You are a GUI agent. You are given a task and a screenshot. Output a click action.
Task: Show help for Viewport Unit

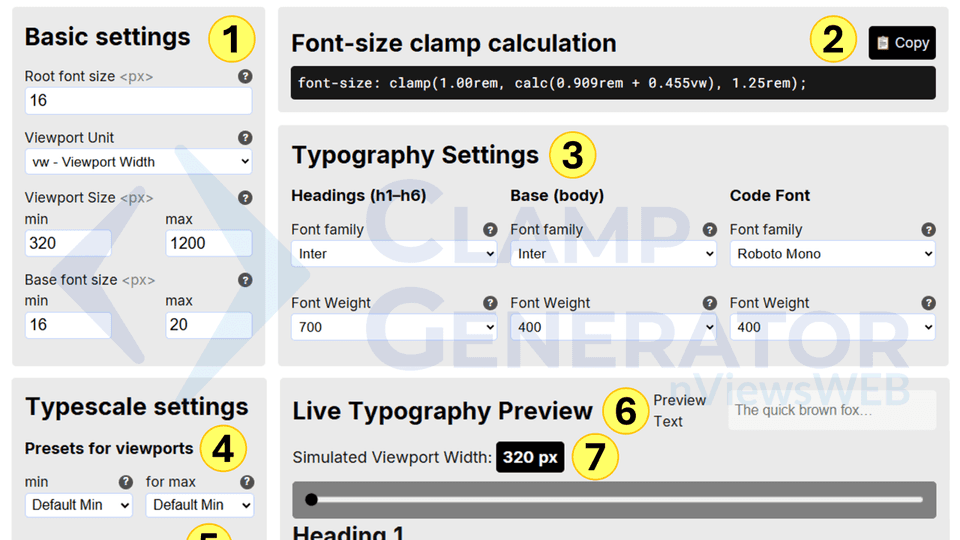245,138
